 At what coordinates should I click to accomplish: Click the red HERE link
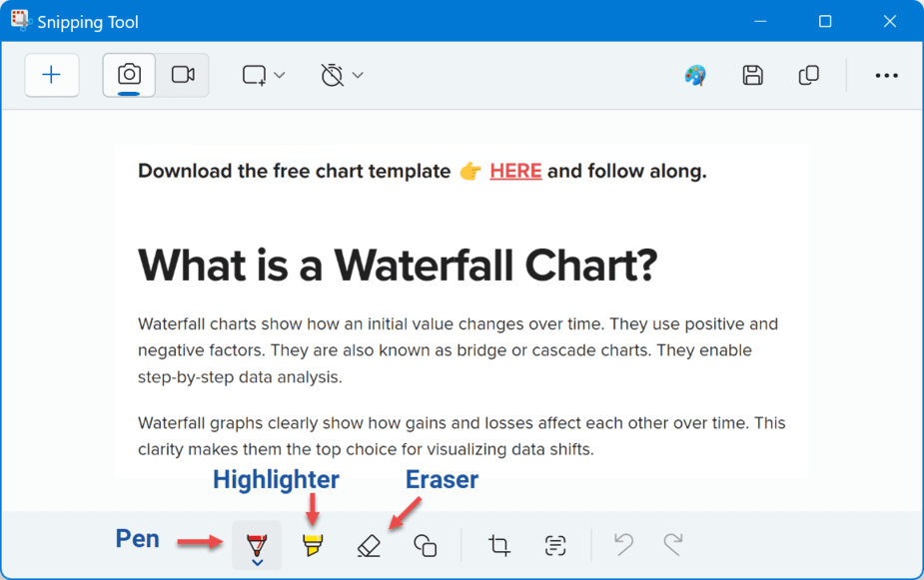click(x=515, y=171)
